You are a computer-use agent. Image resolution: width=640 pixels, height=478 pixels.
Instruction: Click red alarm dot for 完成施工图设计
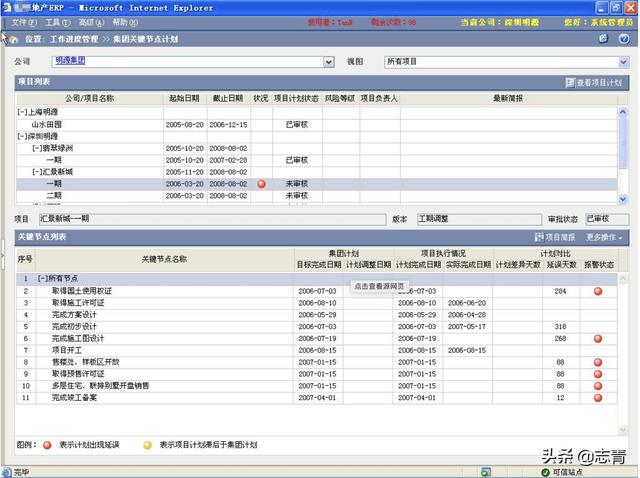[x=598, y=338]
